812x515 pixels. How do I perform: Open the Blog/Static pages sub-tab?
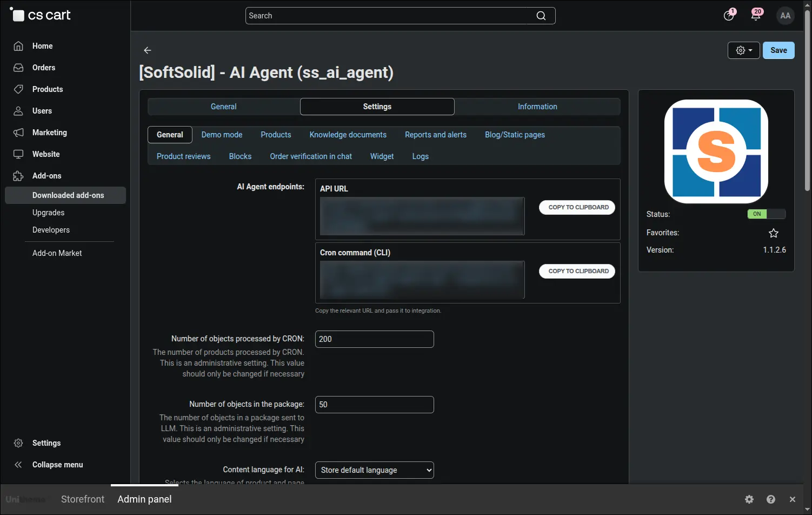pyautogui.click(x=515, y=135)
